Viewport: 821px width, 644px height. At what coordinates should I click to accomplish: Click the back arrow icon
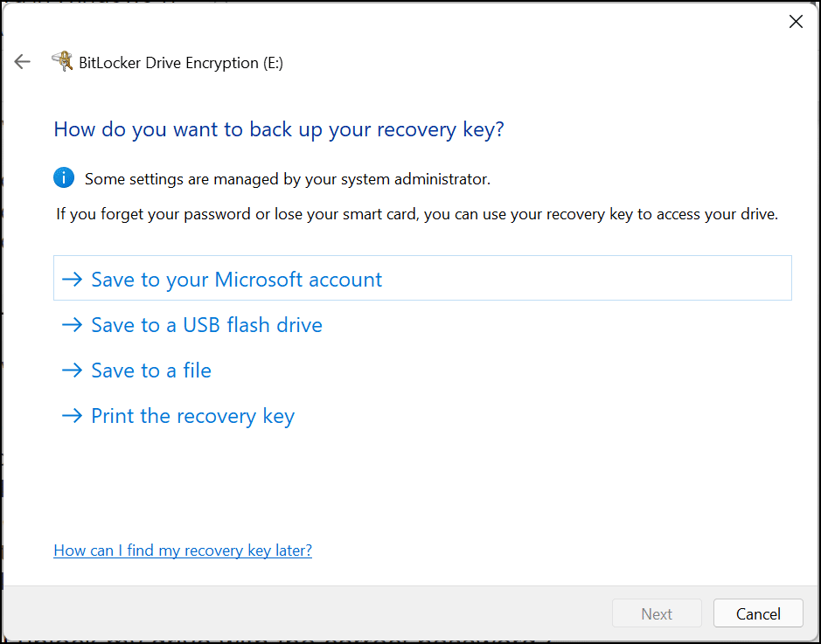23,62
